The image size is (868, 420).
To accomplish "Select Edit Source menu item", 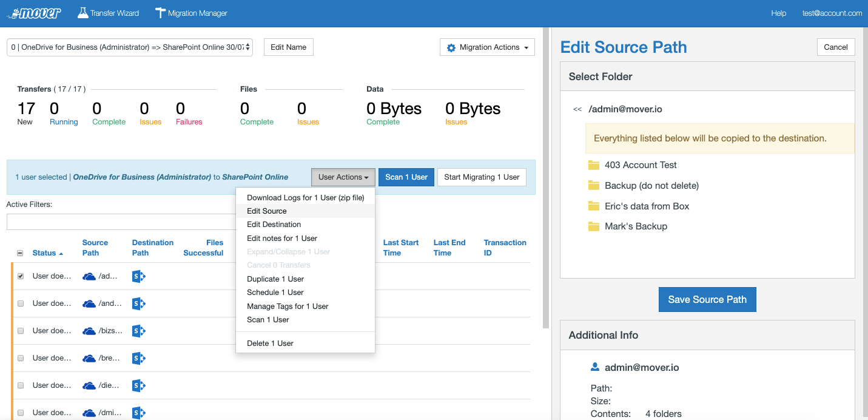I will (305, 211).
